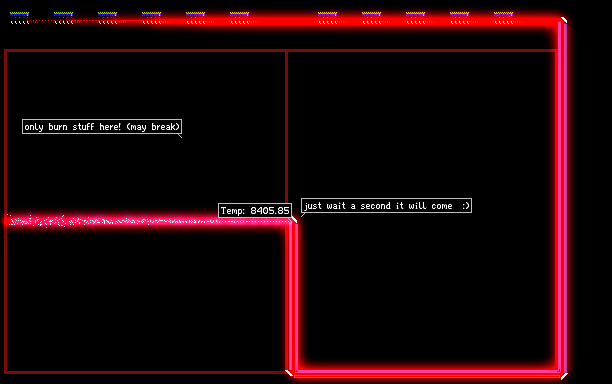Click the sixth emitter module before the gap
The image size is (612, 384).
coord(240,18)
